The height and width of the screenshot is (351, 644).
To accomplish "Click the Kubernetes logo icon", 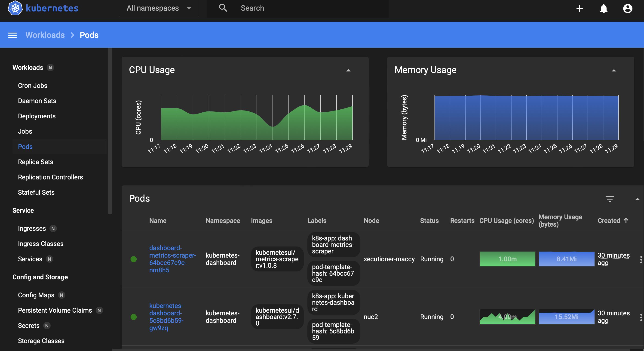I will (x=15, y=8).
